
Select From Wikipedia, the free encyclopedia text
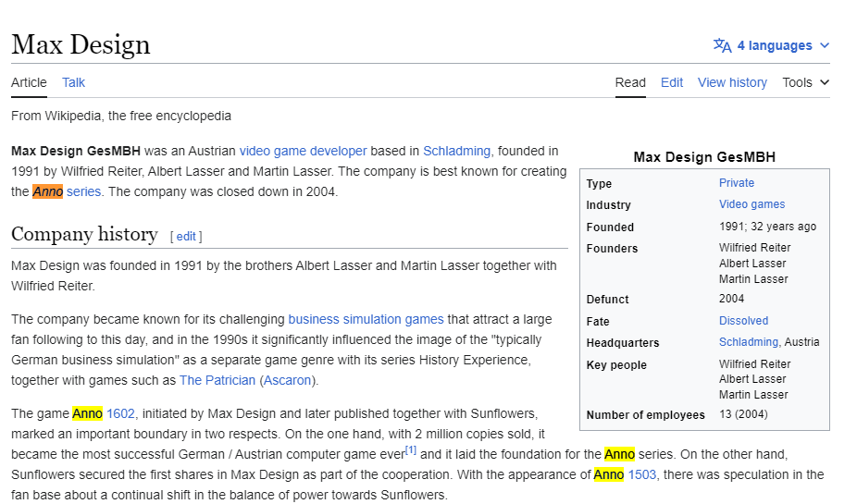click(x=121, y=116)
